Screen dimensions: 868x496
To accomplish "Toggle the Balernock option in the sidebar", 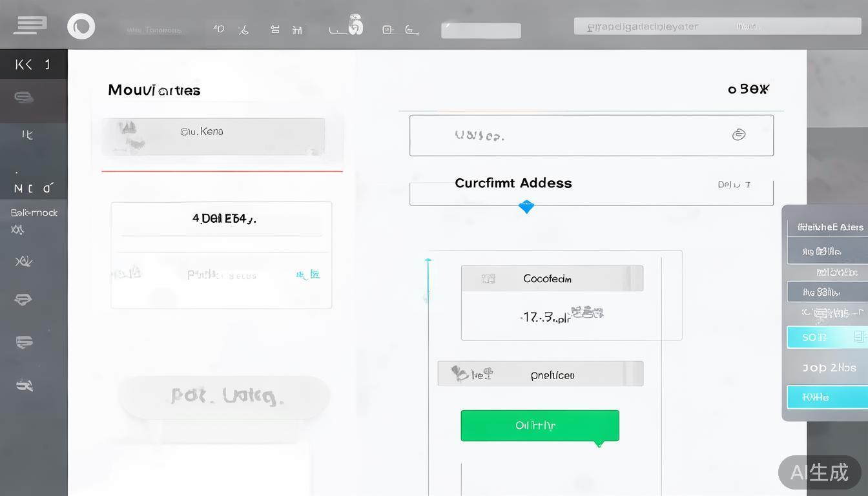I will click(x=34, y=212).
